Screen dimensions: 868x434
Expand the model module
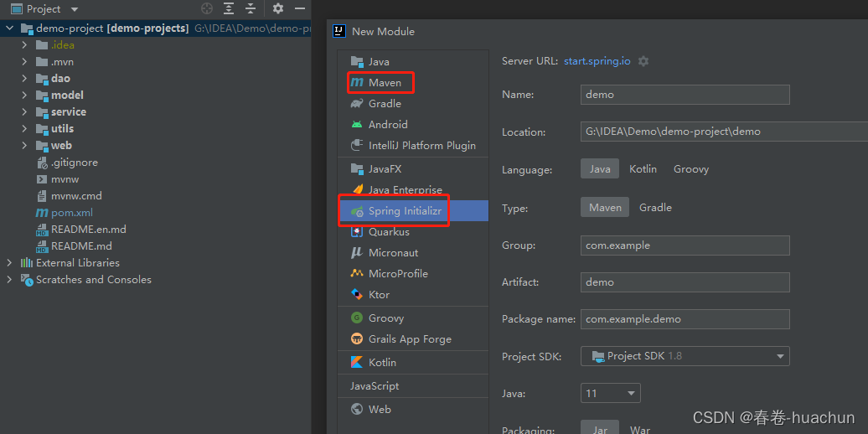coord(24,95)
